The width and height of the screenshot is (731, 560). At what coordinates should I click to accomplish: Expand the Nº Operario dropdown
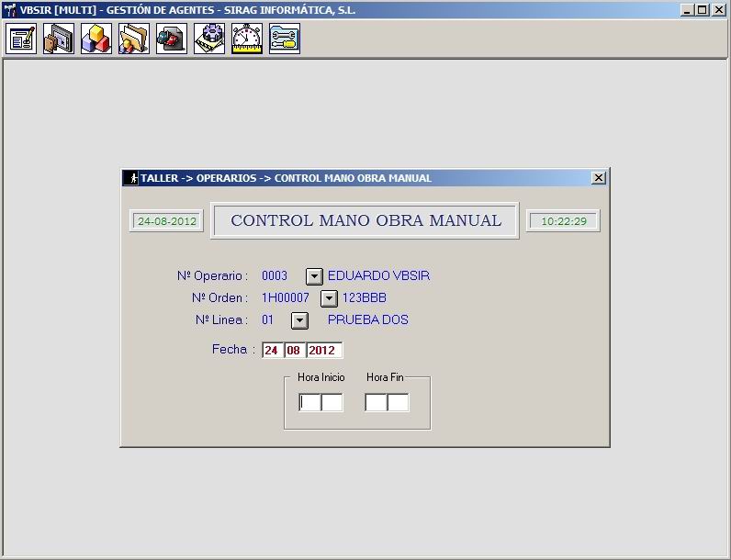pyautogui.click(x=314, y=276)
